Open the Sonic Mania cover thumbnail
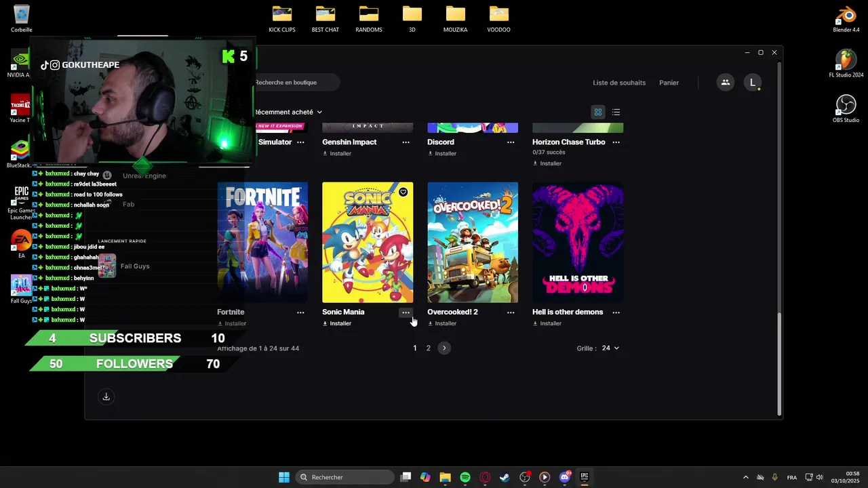 (x=368, y=242)
